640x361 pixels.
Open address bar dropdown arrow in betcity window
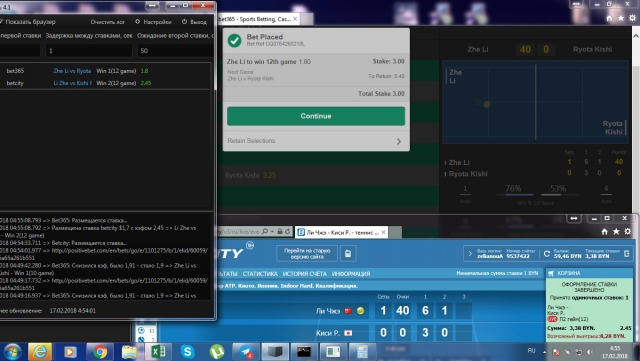click(x=272, y=232)
